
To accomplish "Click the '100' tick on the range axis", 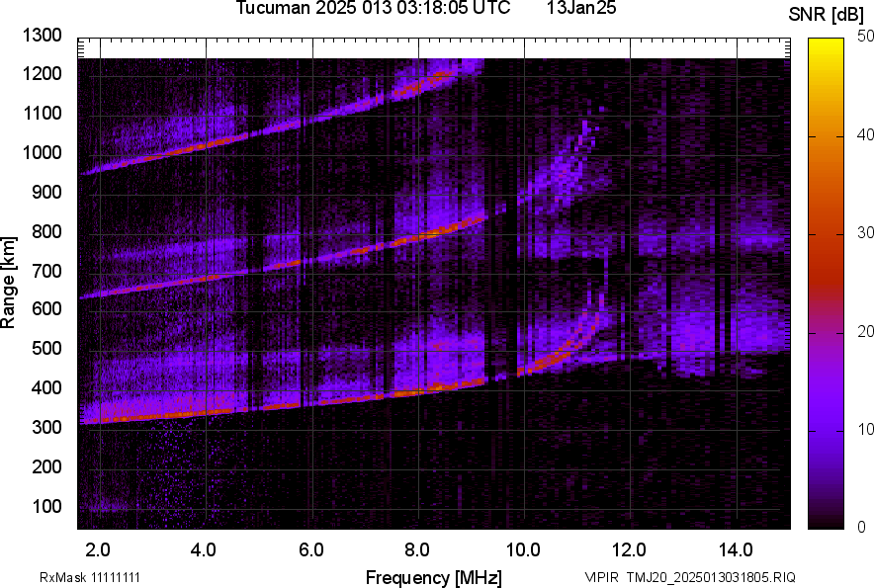I will click(x=48, y=507).
